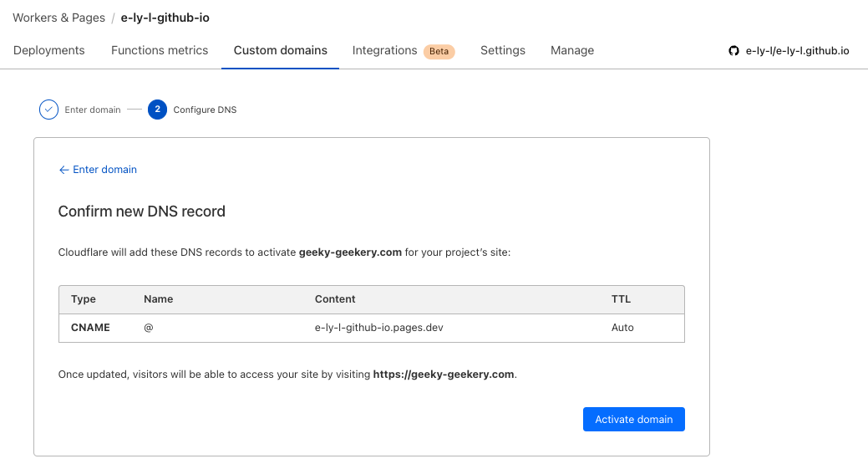
Task: Click the https://geeky-geekery.com URL text
Action: (x=444, y=375)
